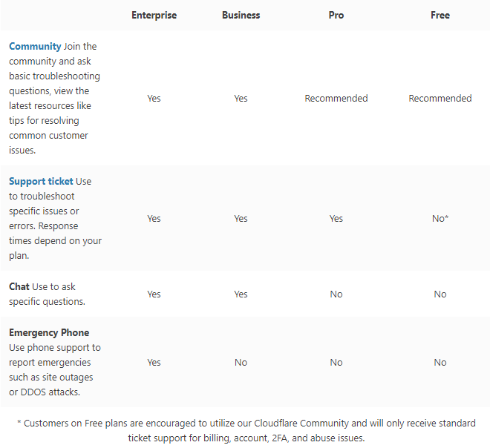Click No under Pro for Chat
The height and width of the screenshot is (448, 490).
click(x=336, y=294)
